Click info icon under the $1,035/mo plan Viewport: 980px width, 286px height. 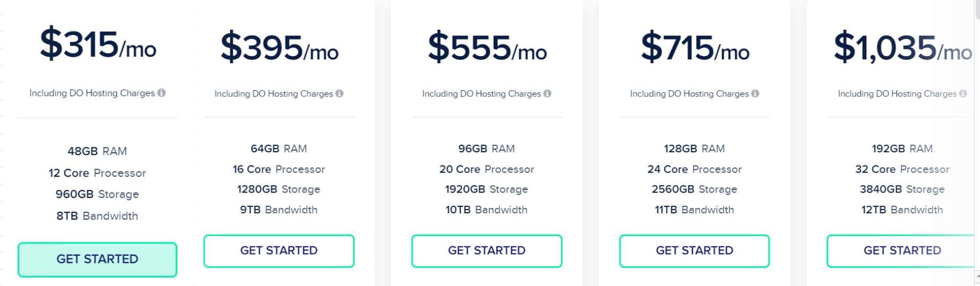coord(962,93)
